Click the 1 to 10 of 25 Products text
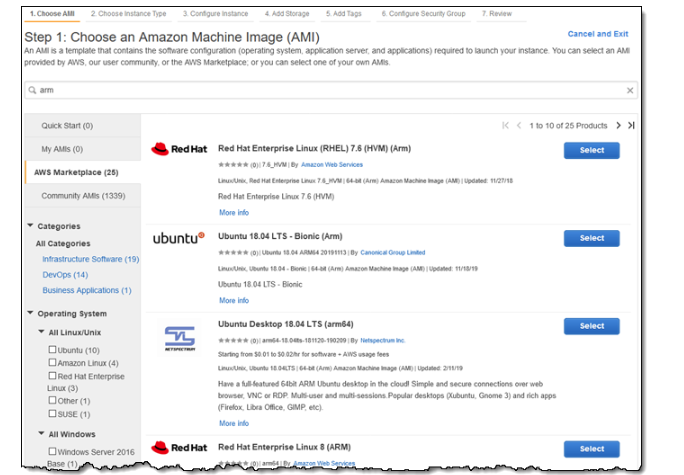The image size is (684, 475). point(568,126)
